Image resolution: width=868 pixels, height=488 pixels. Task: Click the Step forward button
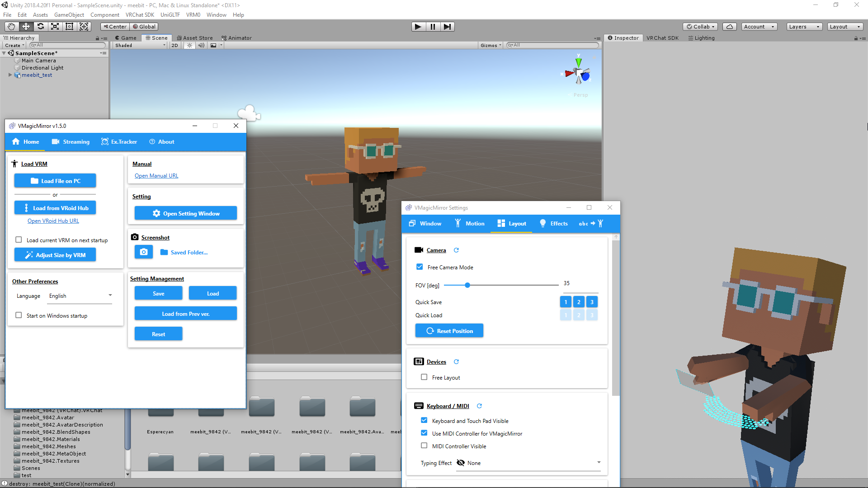click(447, 27)
